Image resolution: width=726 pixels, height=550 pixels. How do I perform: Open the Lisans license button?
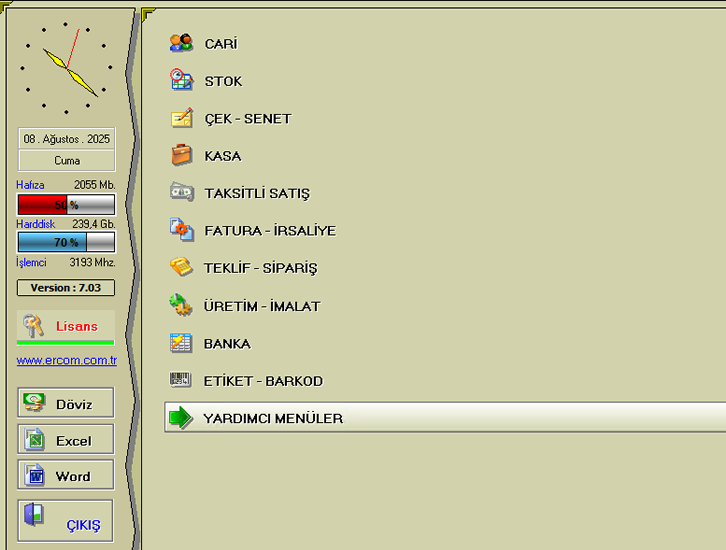(x=66, y=326)
